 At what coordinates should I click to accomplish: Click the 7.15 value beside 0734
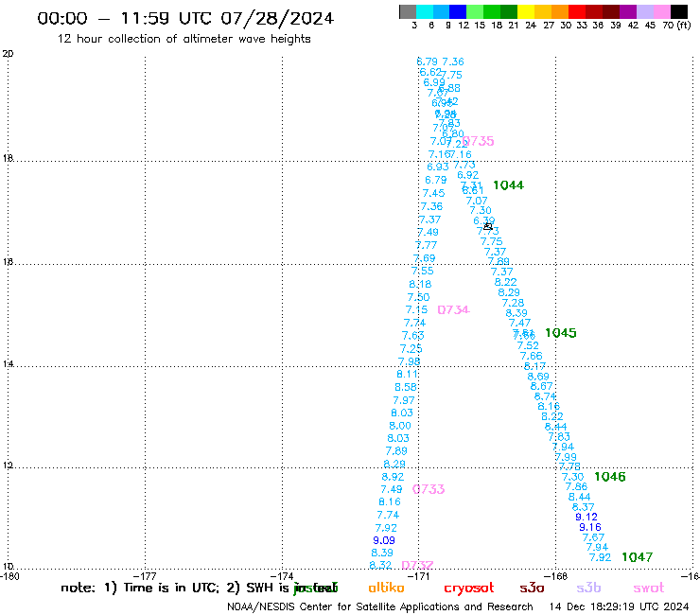pyautogui.click(x=416, y=309)
